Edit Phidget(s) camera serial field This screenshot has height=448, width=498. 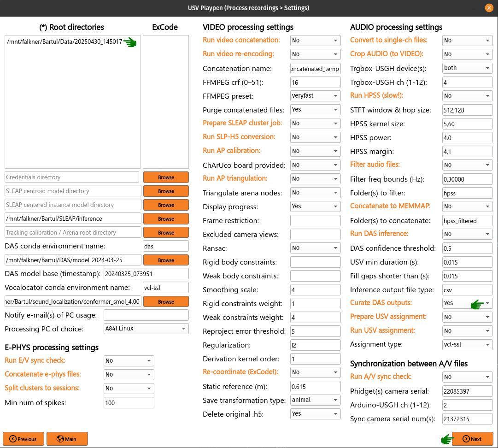467,391
